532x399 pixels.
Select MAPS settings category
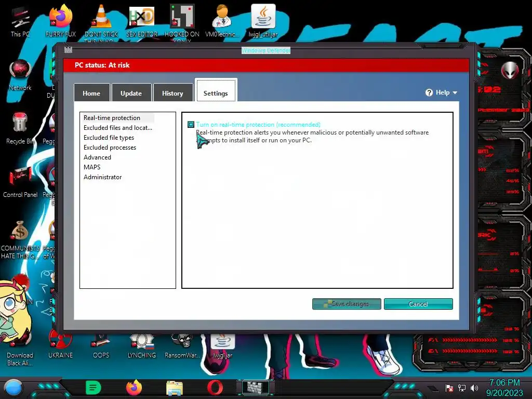pos(92,167)
